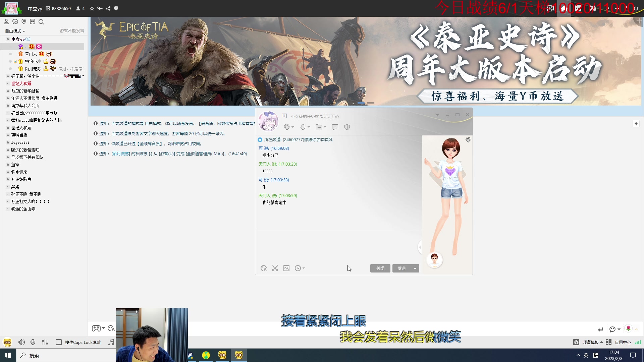This screenshot has height=362, width=644.
Task: Click the scissors screenshot icon in chat
Action: (x=275, y=268)
